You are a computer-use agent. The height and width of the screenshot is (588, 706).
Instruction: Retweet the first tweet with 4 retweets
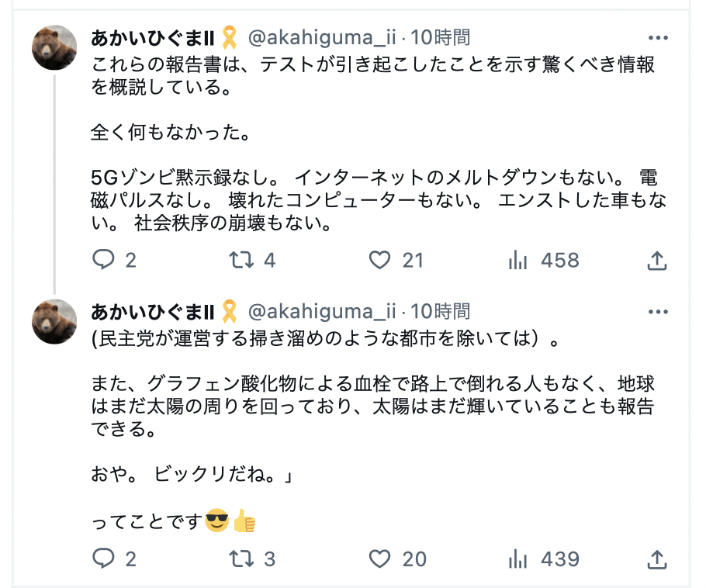click(242, 260)
